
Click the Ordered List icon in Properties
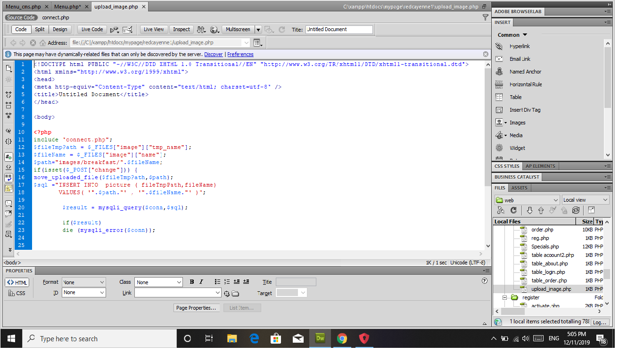[227, 282]
